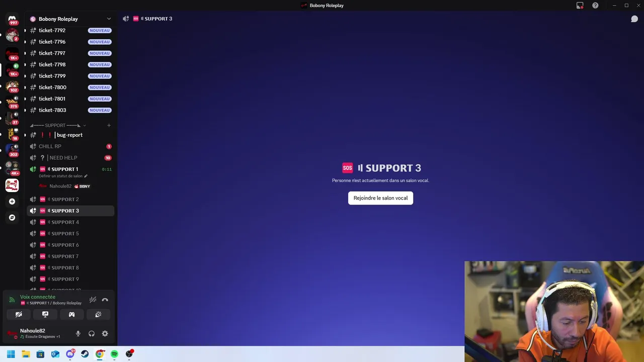Open Discord direct messages home icon

pyautogui.click(x=12, y=19)
